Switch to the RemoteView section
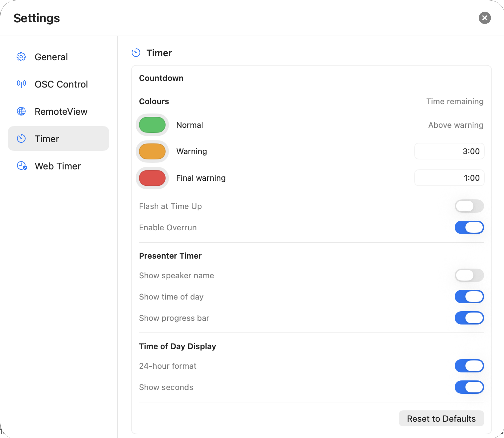Image resolution: width=504 pixels, height=438 pixels. pyautogui.click(x=59, y=111)
